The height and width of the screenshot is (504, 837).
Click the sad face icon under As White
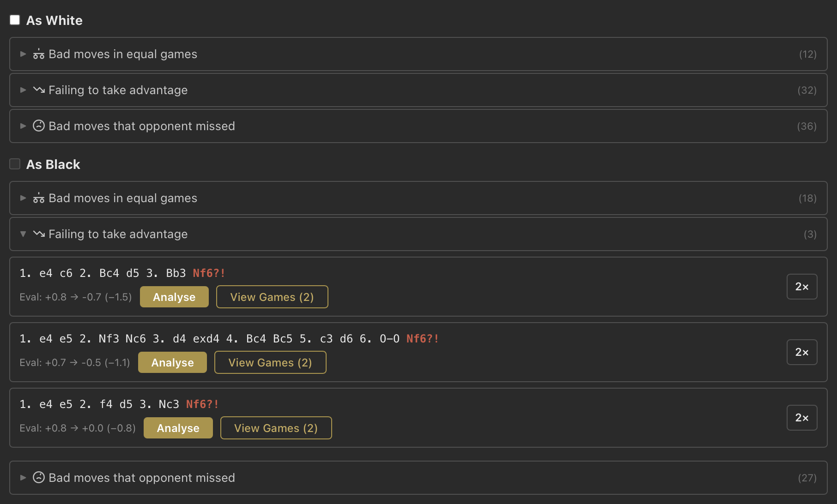tap(39, 126)
